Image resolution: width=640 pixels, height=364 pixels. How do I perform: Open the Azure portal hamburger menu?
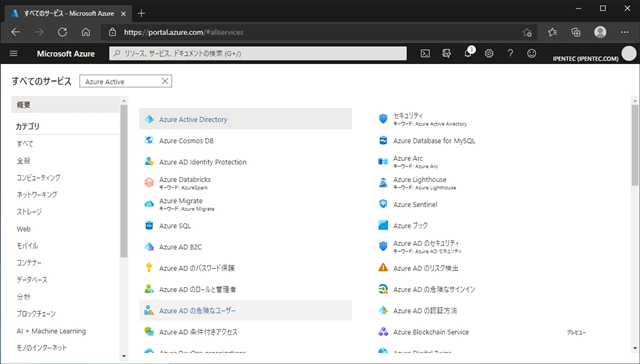click(x=13, y=53)
